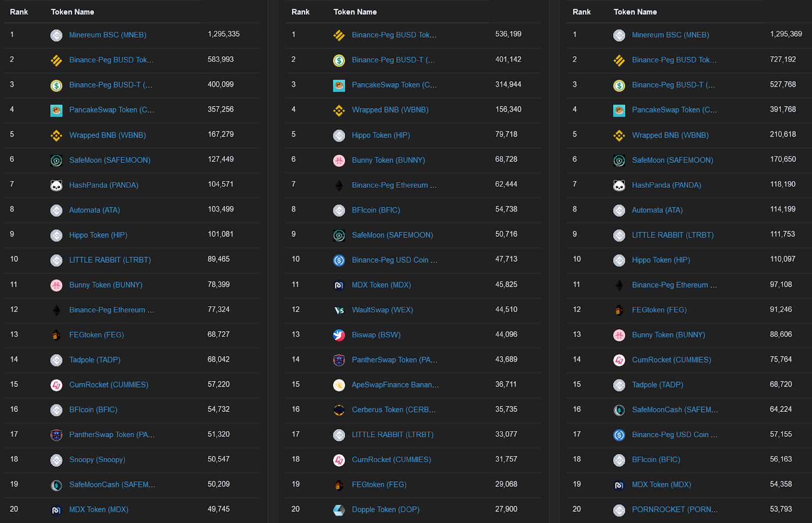Click PantherSwap icon in the 43,689 row

point(339,360)
